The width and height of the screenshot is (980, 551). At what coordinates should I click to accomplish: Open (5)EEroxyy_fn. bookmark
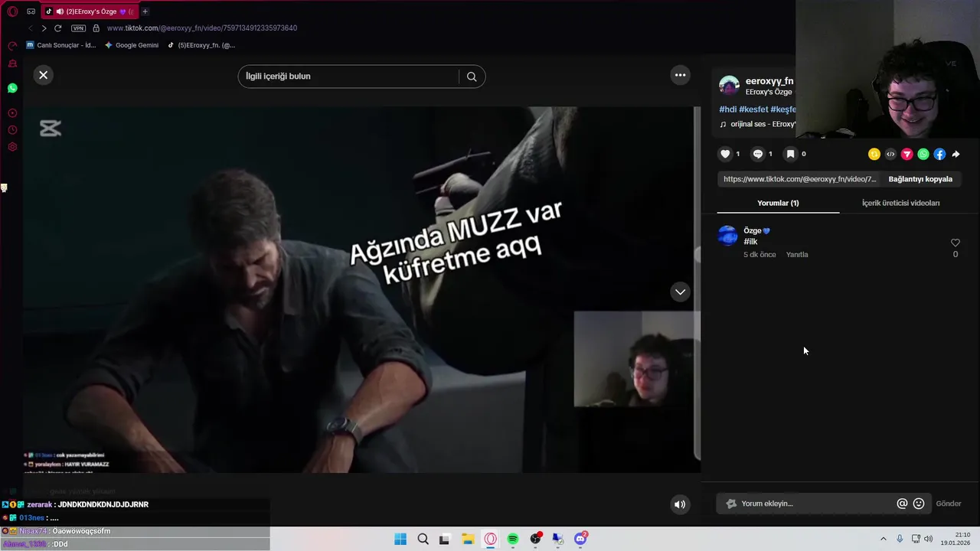201,45
